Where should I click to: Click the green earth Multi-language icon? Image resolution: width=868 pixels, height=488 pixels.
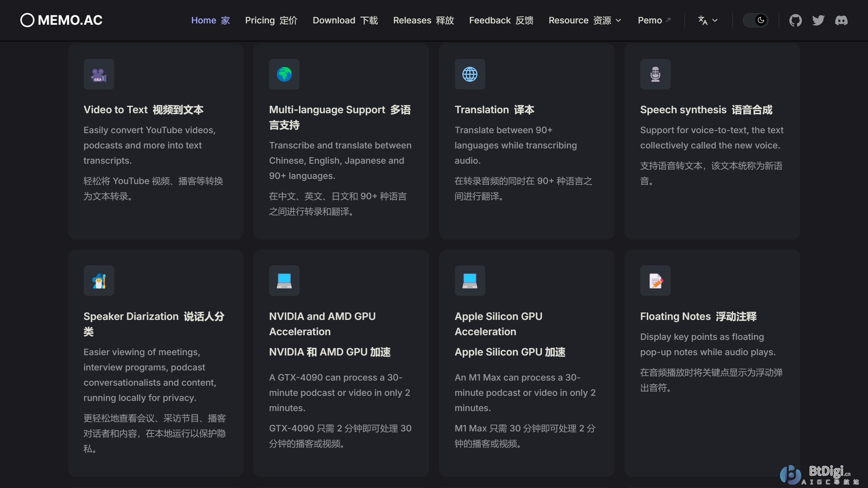pos(284,74)
